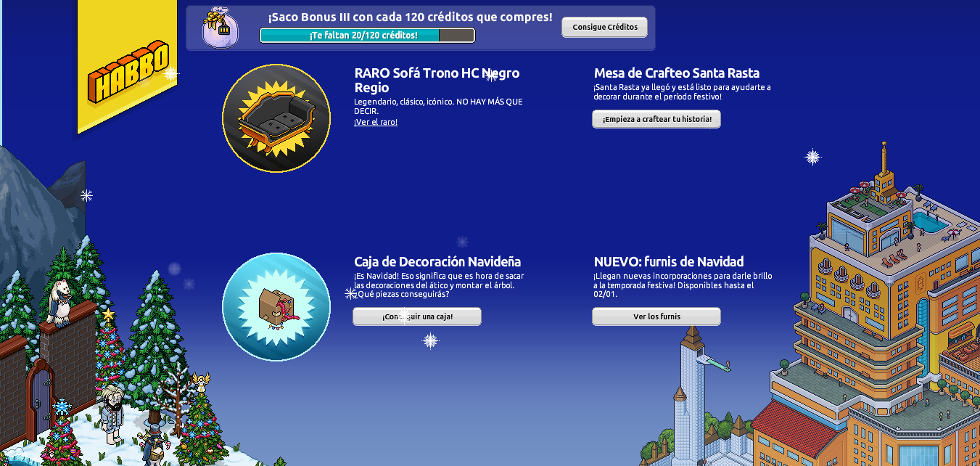Click the credits bonus progress bar
This screenshot has width=980, height=466.
367,35
